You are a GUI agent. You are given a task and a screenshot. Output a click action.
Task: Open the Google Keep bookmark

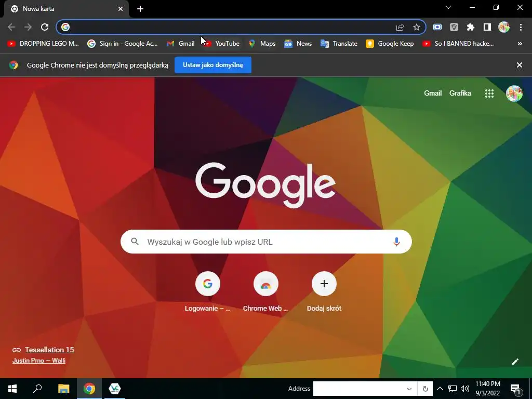coord(390,44)
